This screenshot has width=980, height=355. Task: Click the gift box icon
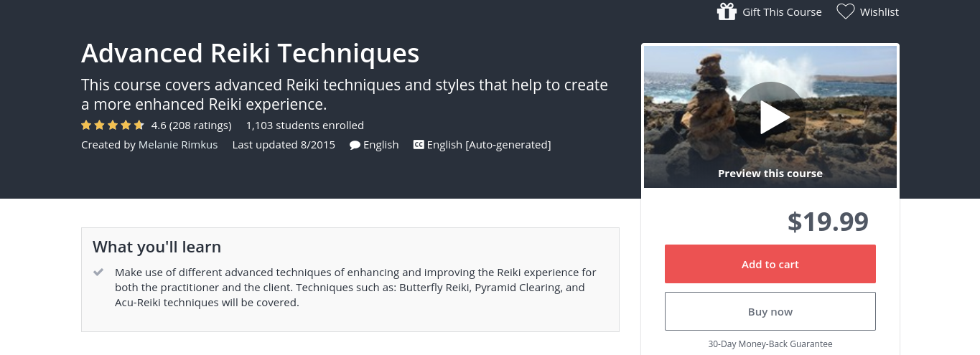727,11
